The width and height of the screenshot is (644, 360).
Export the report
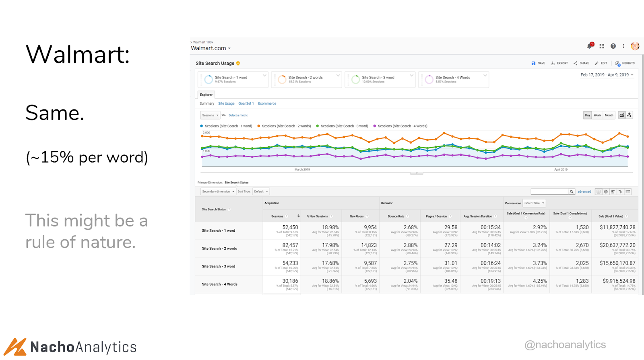pos(559,64)
